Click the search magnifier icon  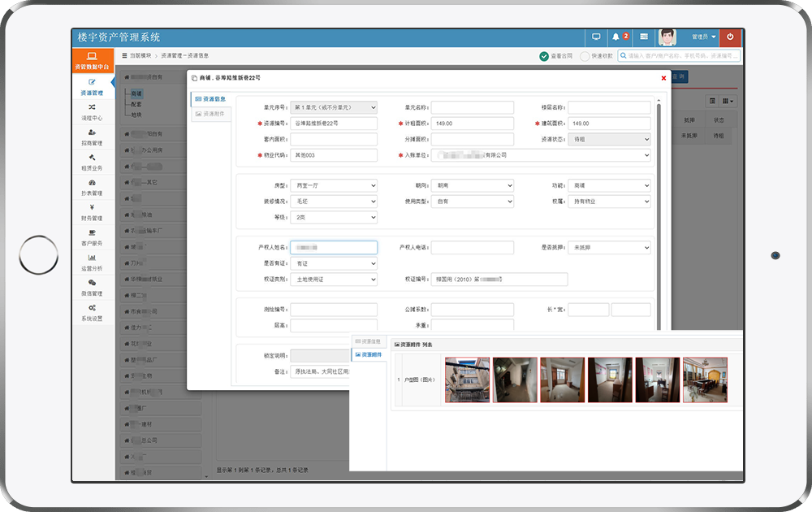point(624,55)
